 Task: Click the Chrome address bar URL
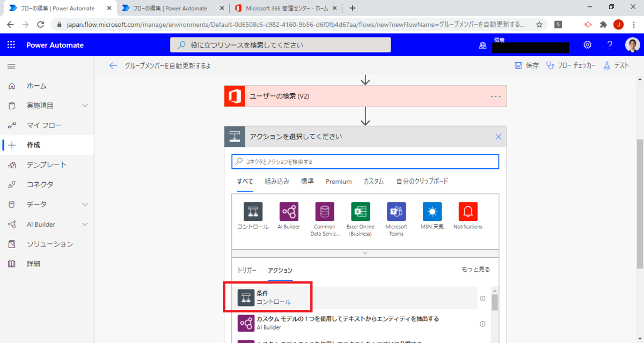tap(296, 25)
